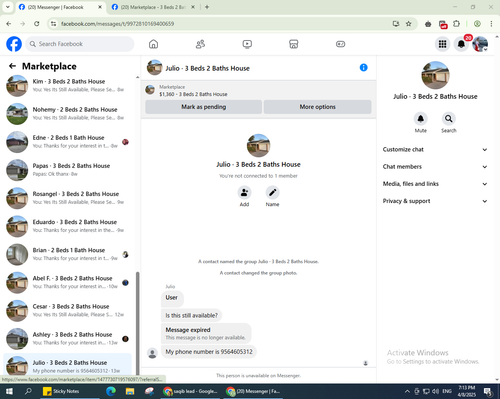Open a new browser tab
Screen dimensions: 500x399
207,7
